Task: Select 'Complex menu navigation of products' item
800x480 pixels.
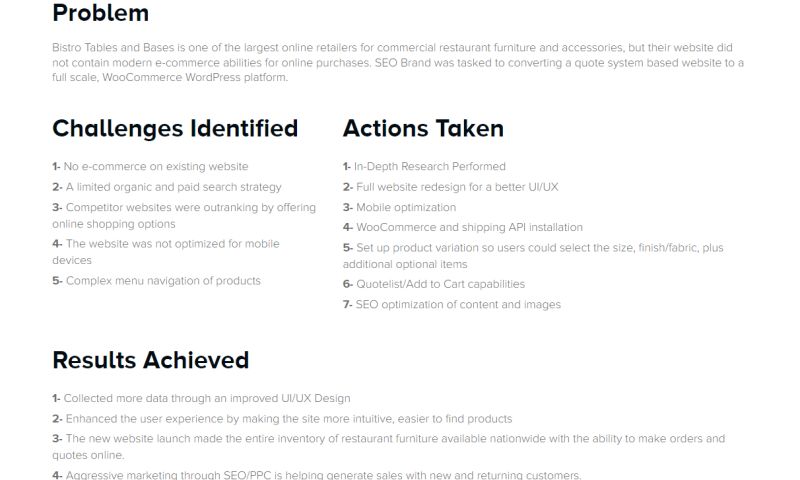Action: [157, 281]
